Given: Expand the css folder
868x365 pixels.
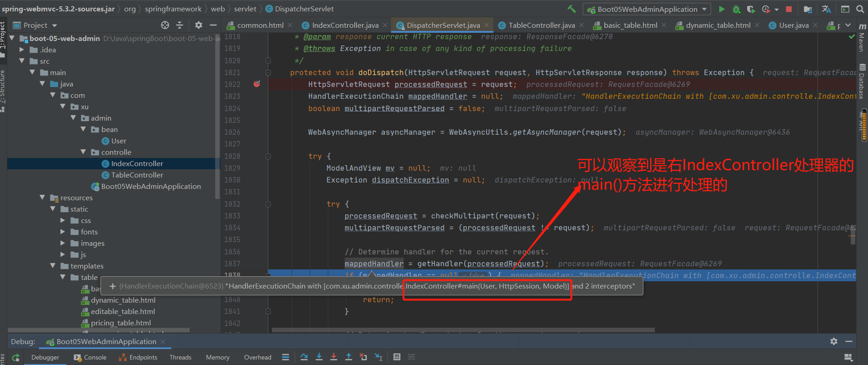Looking at the screenshot, I should pyautogui.click(x=63, y=220).
